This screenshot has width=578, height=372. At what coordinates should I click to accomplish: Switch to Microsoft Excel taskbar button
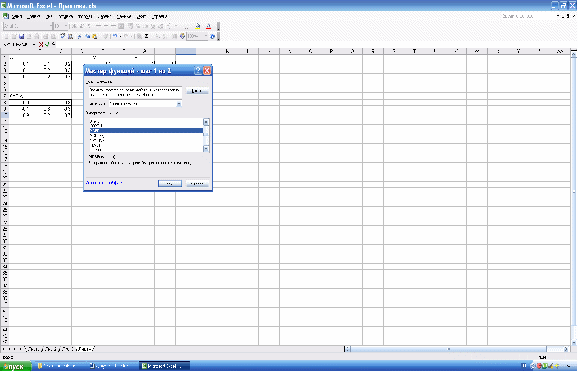[164, 366]
